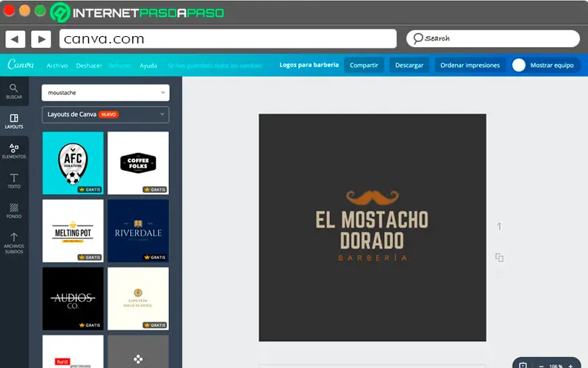Click the magnifier icon in Search box
Screen dimensions: 588x368
tap(417, 38)
